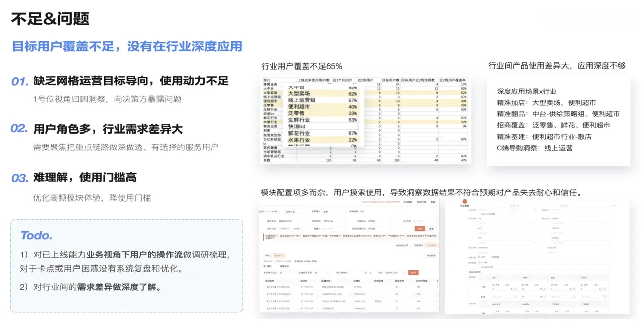Click the blue Todo. heading in the dashed box

tap(36, 235)
